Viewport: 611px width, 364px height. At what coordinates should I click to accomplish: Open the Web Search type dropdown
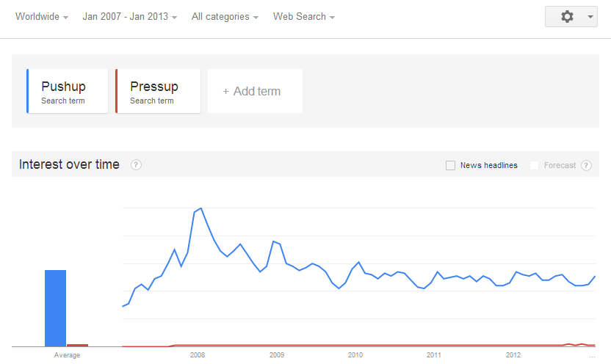303,17
